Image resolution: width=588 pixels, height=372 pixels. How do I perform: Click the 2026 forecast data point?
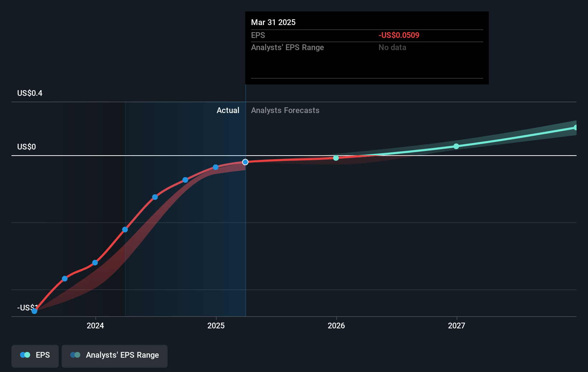click(x=336, y=157)
